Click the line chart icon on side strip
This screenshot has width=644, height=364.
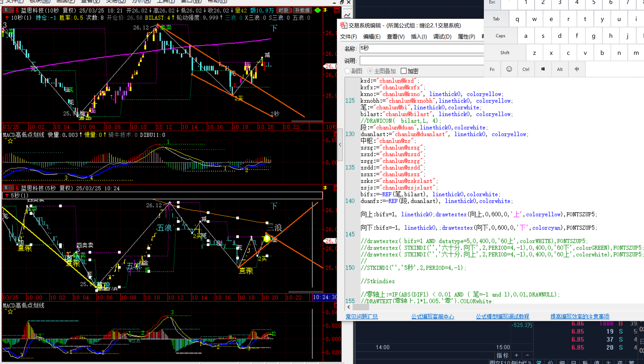pyautogui.click(x=347, y=15)
